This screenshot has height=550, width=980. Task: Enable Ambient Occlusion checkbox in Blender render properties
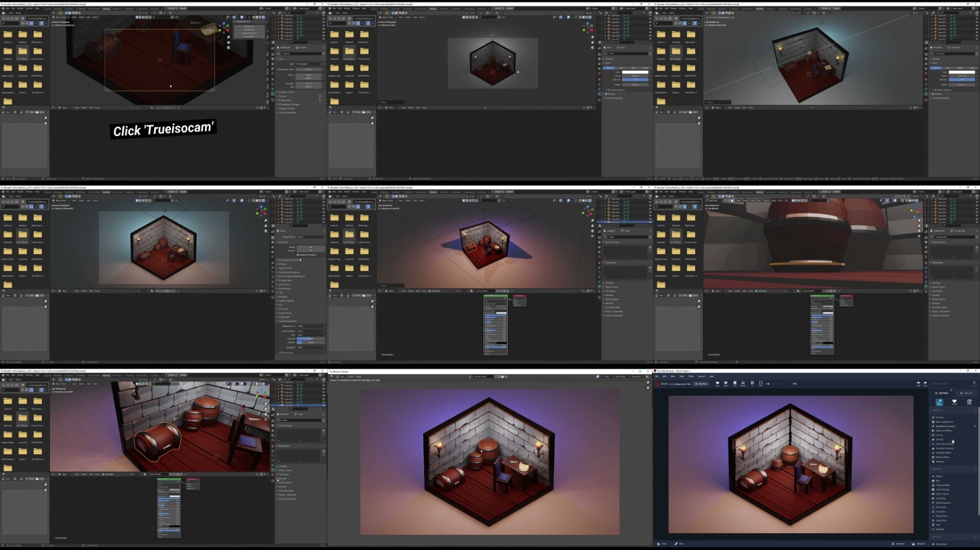point(280,260)
